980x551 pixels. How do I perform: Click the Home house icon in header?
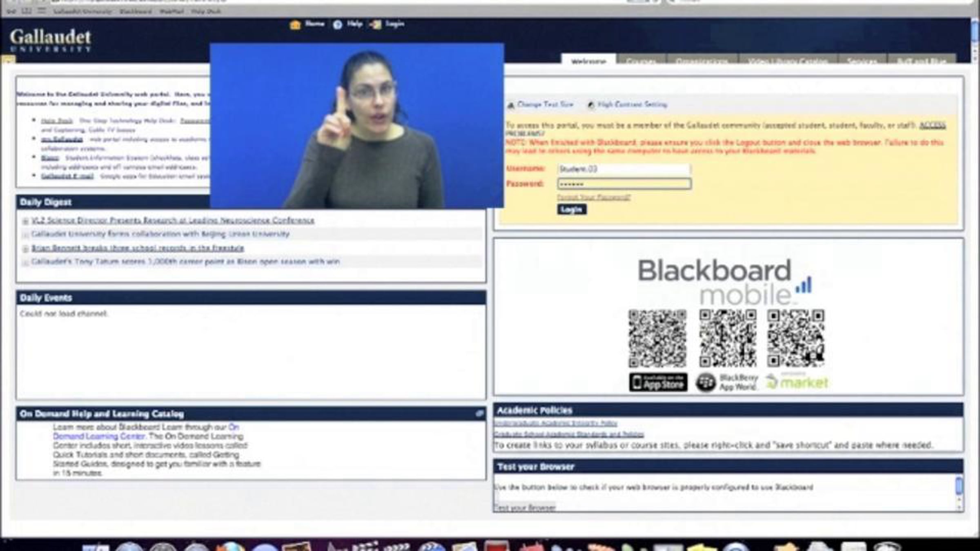pyautogui.click(x=295, y=24)
